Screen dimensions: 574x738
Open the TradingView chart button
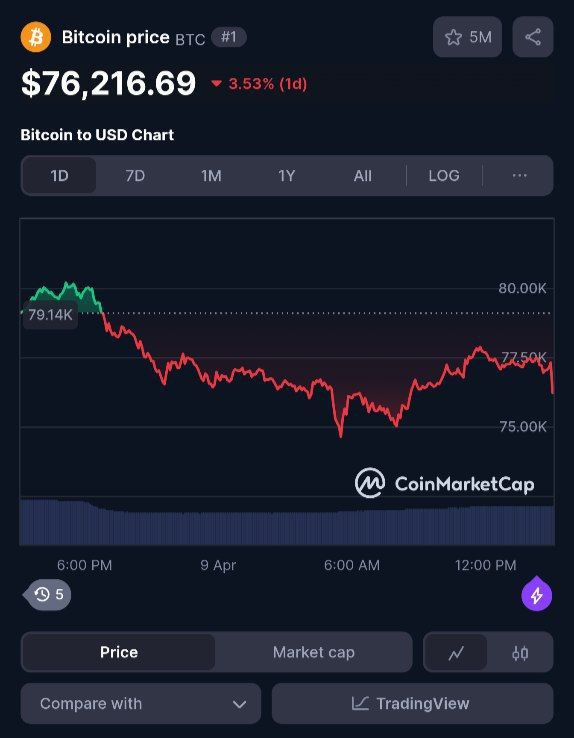tap(412, 704)
